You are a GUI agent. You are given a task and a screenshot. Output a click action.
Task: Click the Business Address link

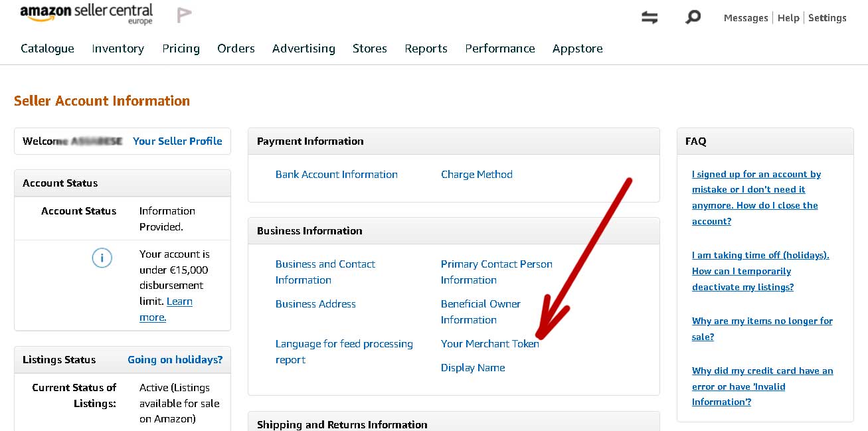(x=315, y=303)
